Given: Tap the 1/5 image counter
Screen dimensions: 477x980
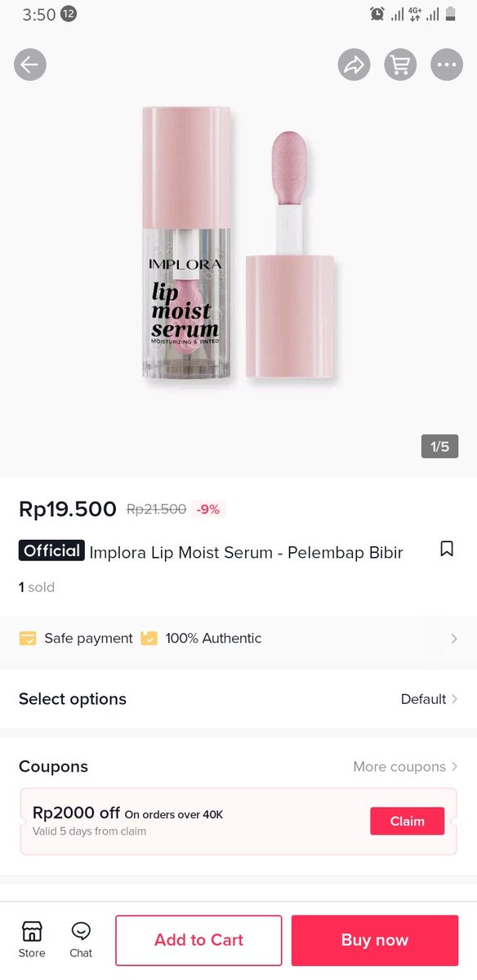Looking at the screenshot, I should pos(440,446).
